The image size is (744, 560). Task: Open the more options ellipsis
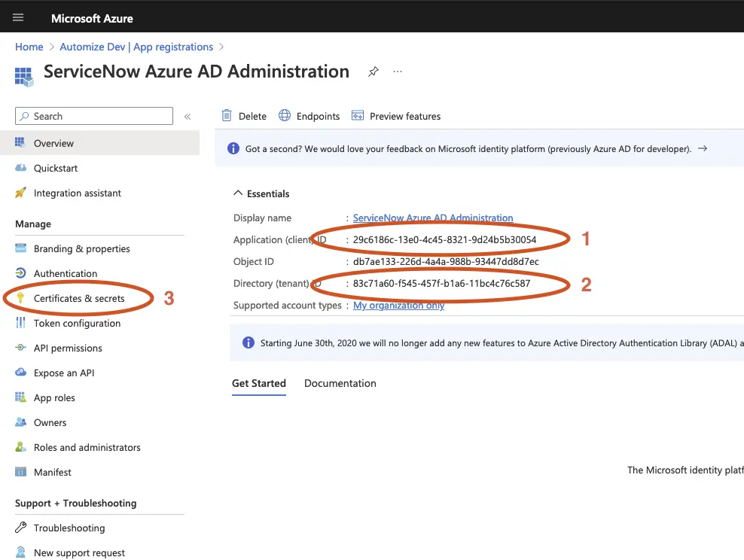coord(398,72)
